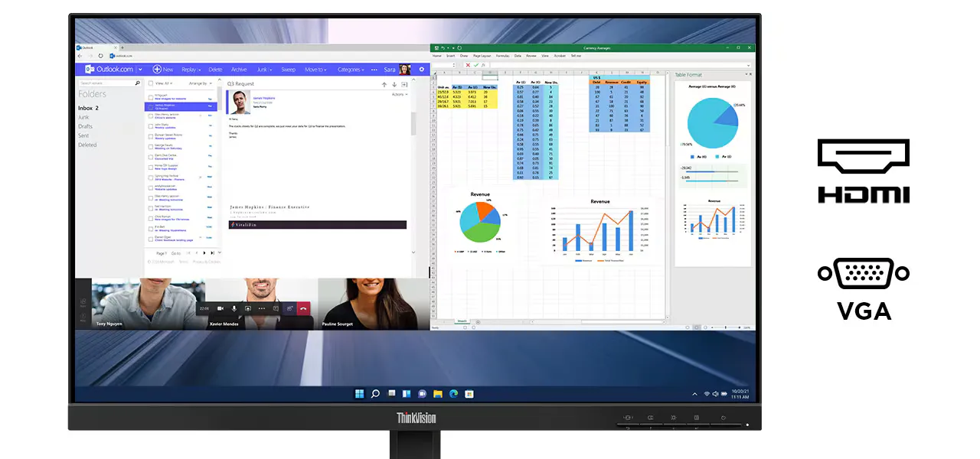Open the screen share icon in Teams

tap(247, 308)
